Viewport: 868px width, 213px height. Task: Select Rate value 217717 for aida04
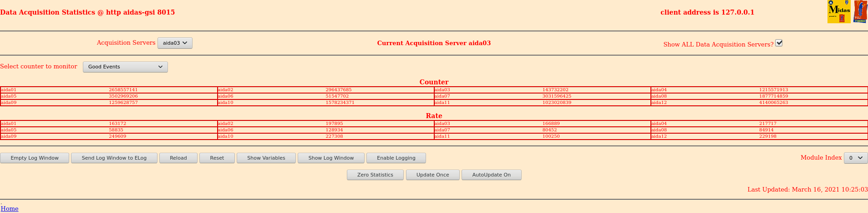(x=768, y=124)
